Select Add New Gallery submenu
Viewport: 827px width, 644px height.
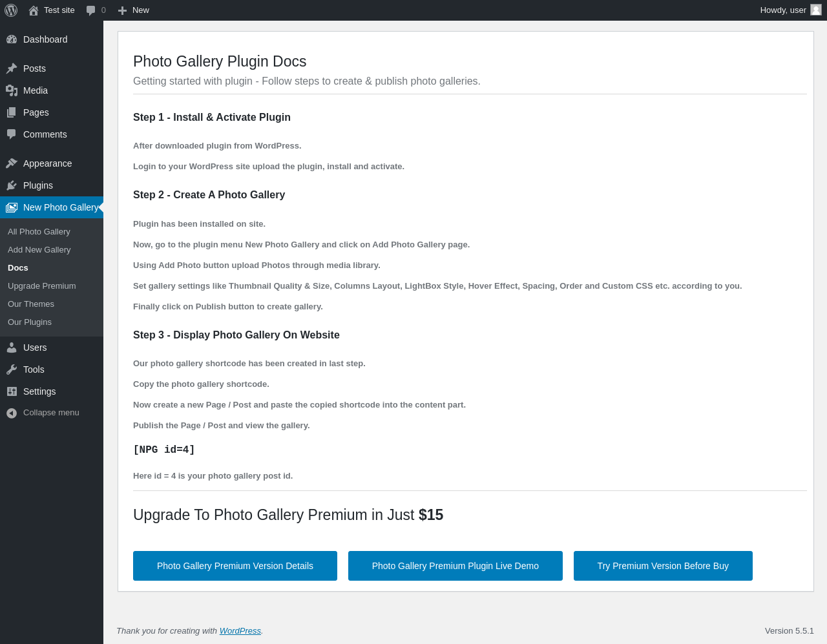[39, 249]
